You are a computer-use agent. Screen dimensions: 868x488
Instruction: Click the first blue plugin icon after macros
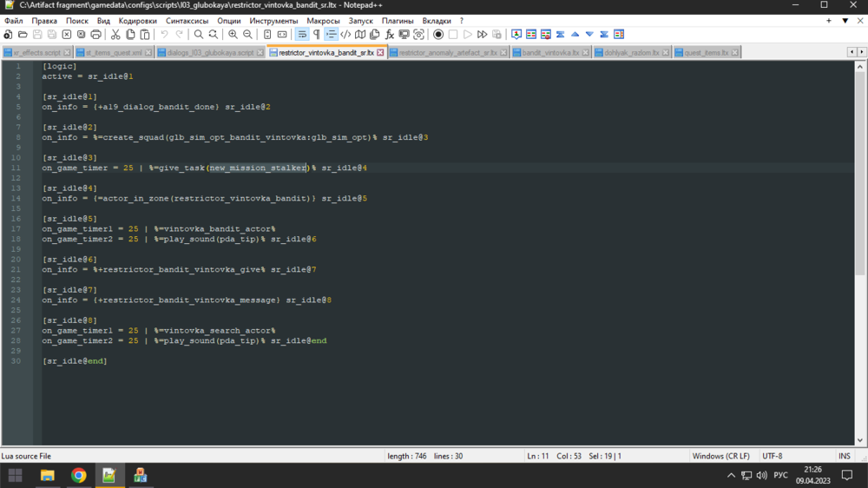pos(516,35)
